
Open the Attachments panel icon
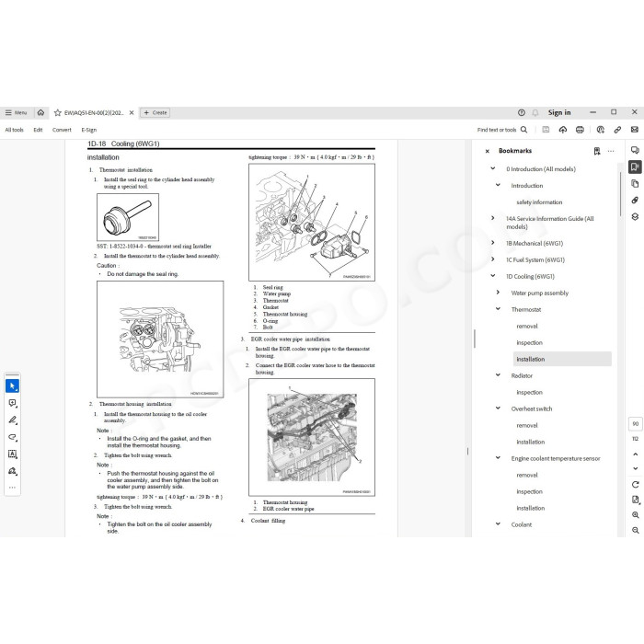(x=635, y=200)
